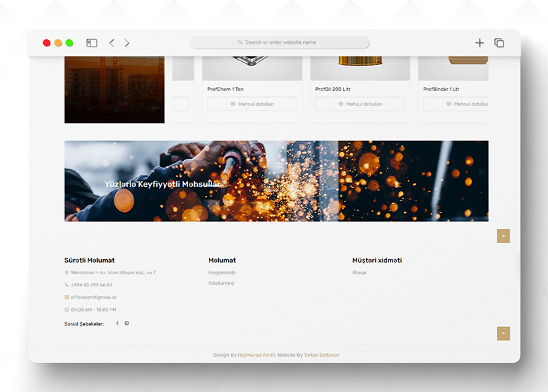Open the Facebook social icon
Image resolution: width=548 pixels, height=392 pixels.
point(118,324)
